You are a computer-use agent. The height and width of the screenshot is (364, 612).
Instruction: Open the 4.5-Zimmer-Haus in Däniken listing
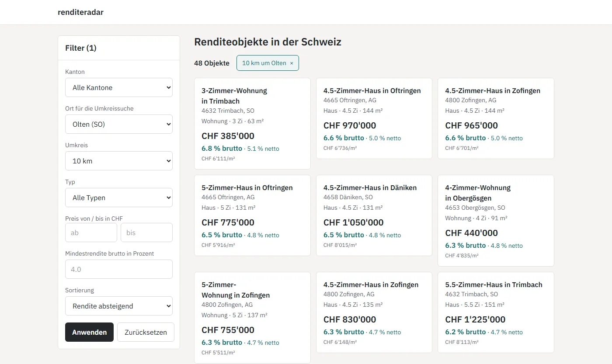tap(374, 215)
